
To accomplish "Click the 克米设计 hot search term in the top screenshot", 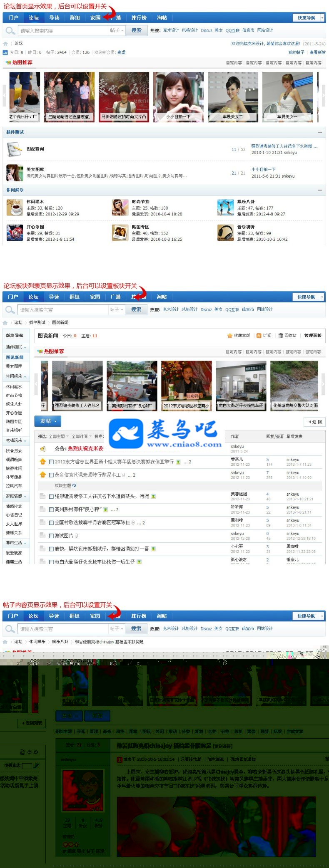I will click(x=171, y=30).
